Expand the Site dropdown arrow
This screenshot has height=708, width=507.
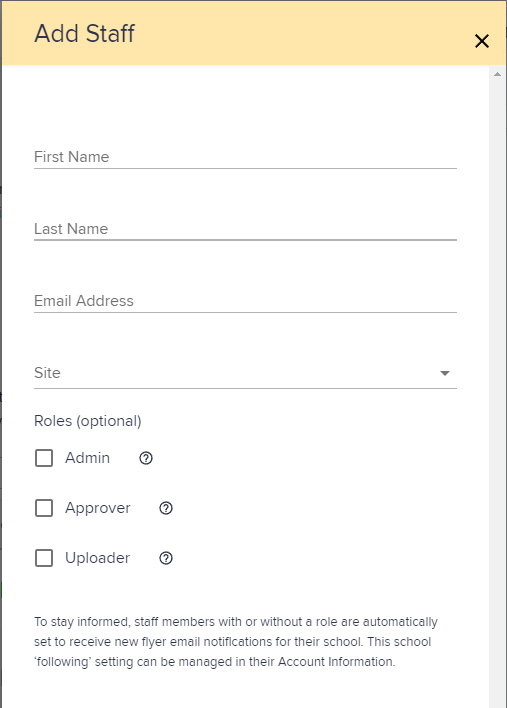pos(445,373)
